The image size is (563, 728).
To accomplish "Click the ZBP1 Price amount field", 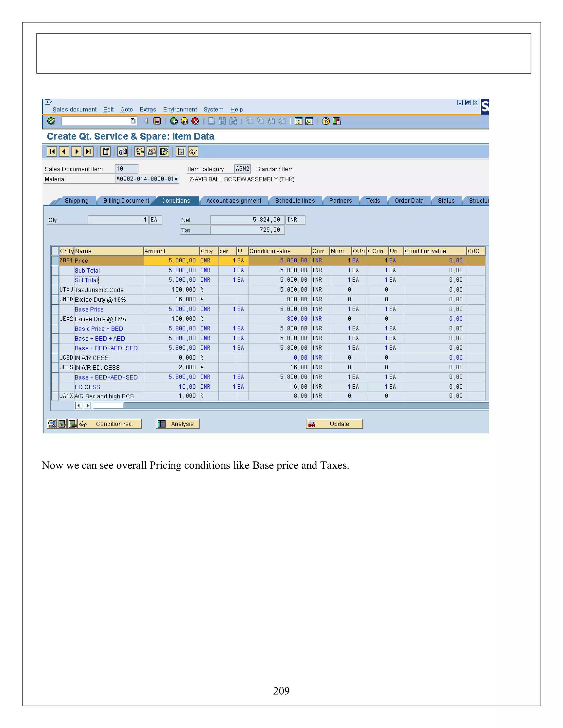I will [x=172, y=260].
